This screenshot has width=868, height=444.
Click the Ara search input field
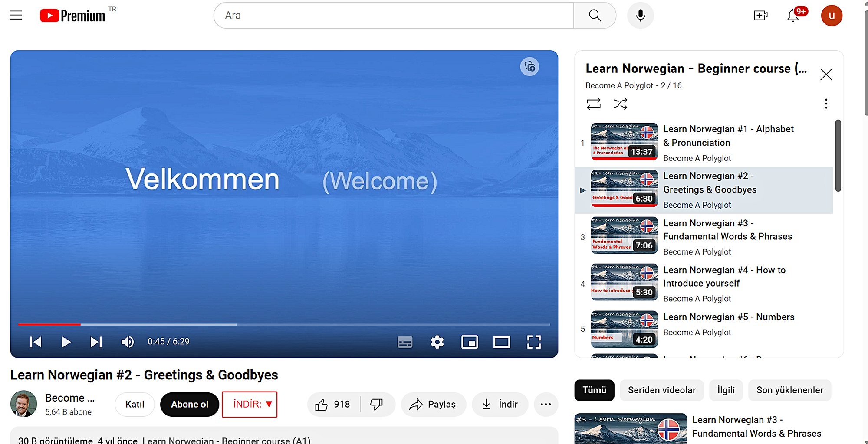click(393, 16)
